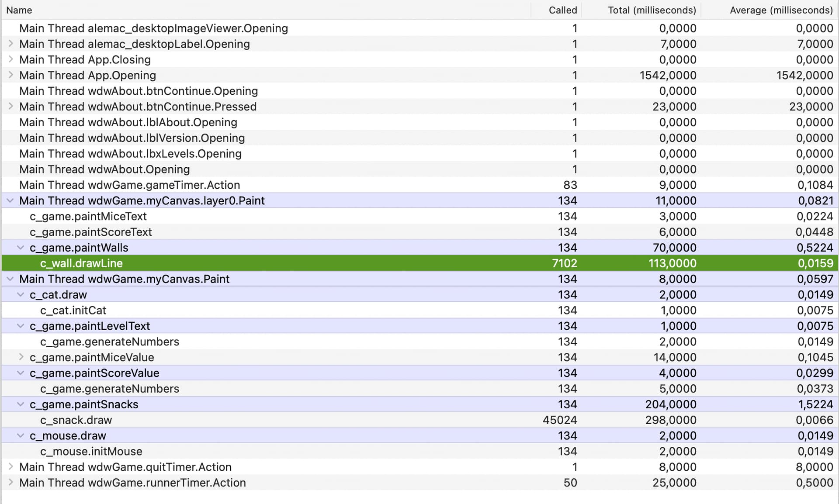Select the alemac_desktopImageViewer.Opening row
Viewport: 839px width, 504px height.
click(x=419, y=28)
